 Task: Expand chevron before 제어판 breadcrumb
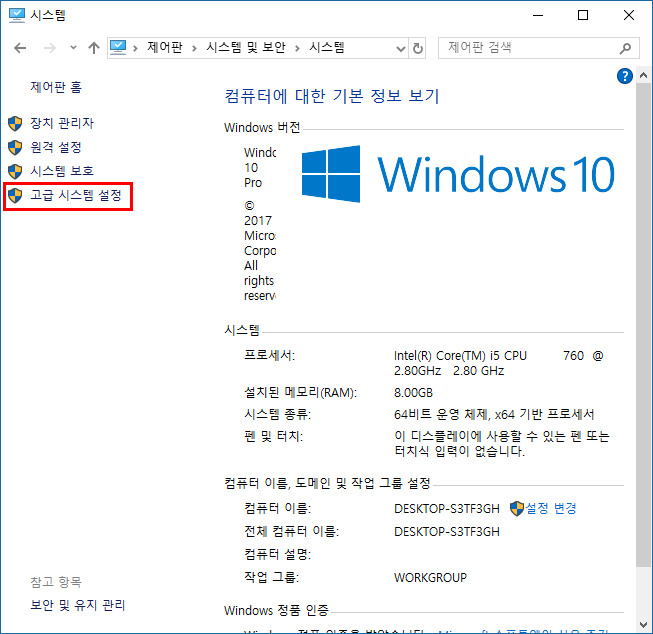(135, 48)
